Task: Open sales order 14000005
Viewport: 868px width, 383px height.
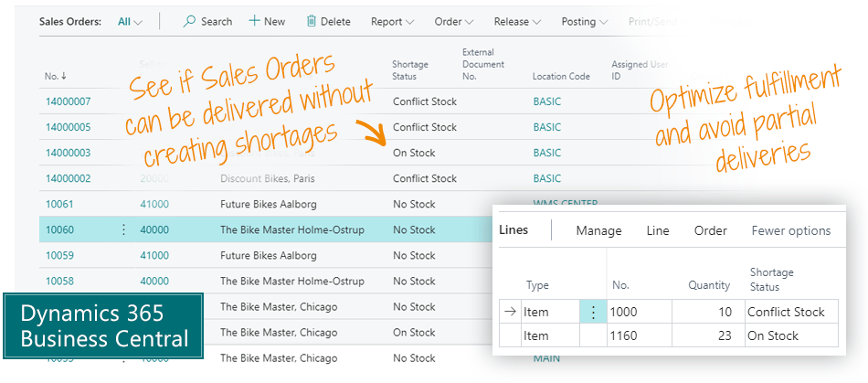Action: click(x=68, y=127)
